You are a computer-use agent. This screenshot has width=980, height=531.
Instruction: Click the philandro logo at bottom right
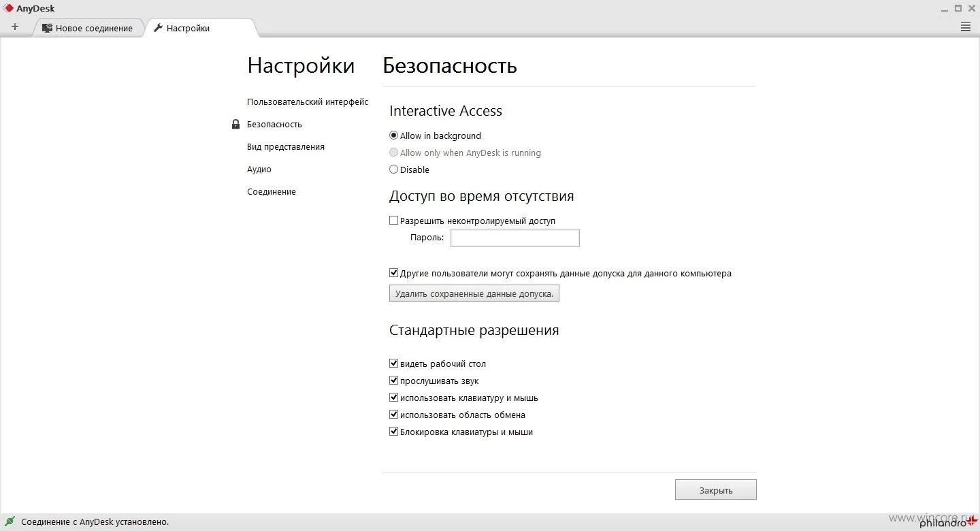click(x=943, y=523)
